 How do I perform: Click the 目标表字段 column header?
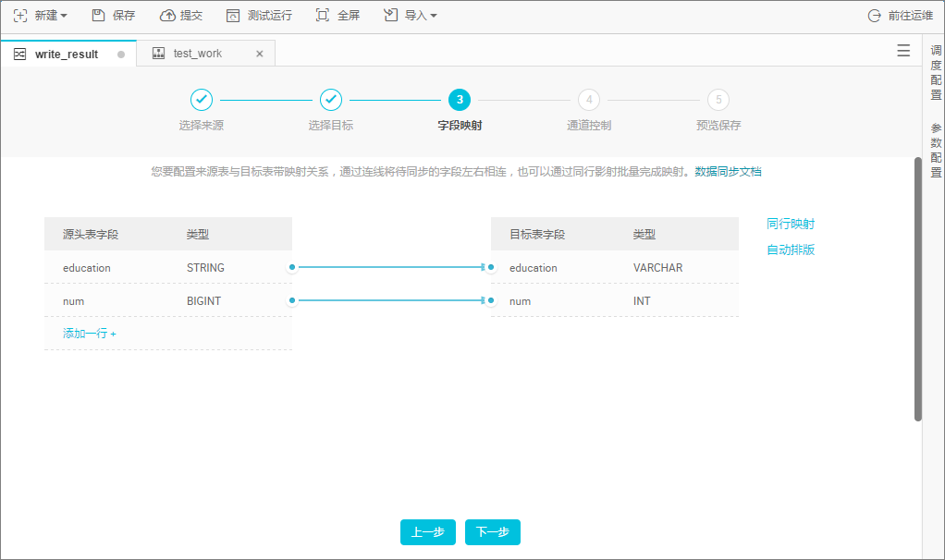coord(537,234)
